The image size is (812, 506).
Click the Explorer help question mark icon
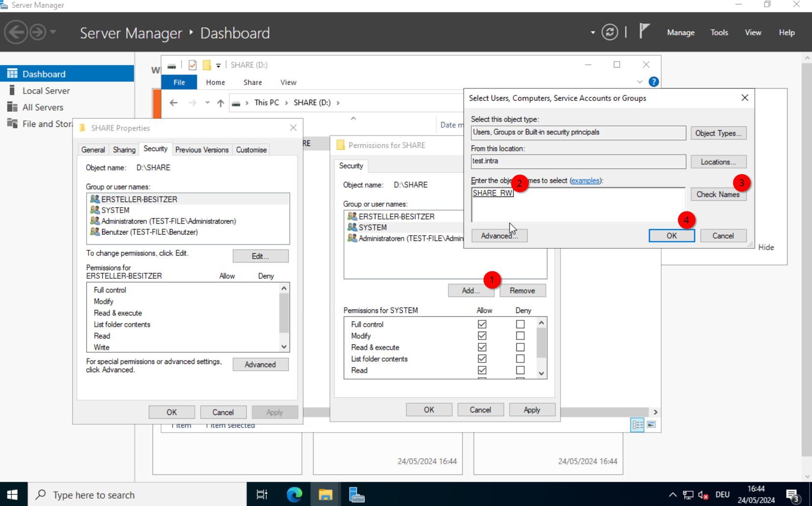point(653,82)
